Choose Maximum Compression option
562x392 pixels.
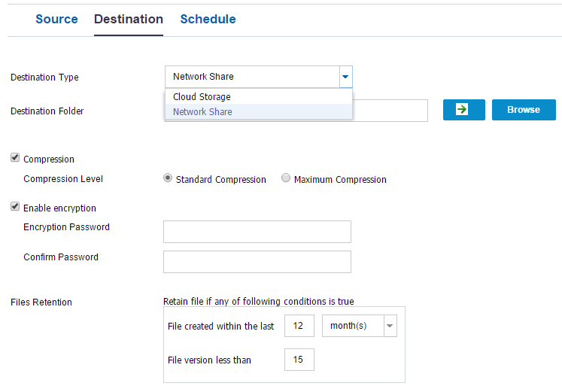pyautogui.click(x=286, y=179)
